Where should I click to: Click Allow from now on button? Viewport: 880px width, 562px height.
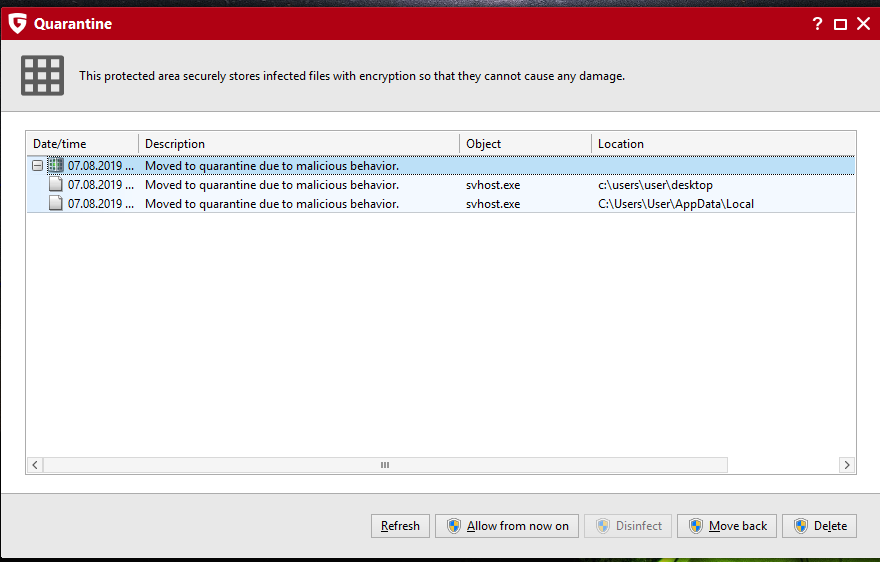pyautogui.click(x=507, y=526)
